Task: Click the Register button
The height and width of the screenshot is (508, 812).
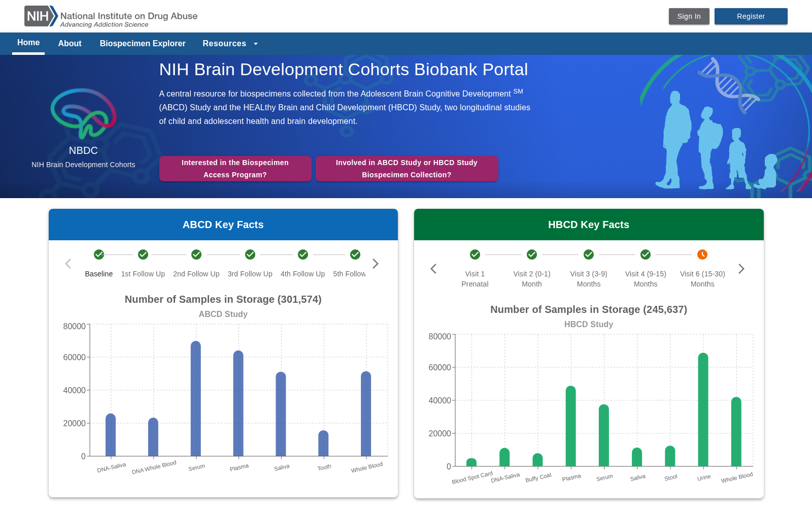Action: pos(751,16)
